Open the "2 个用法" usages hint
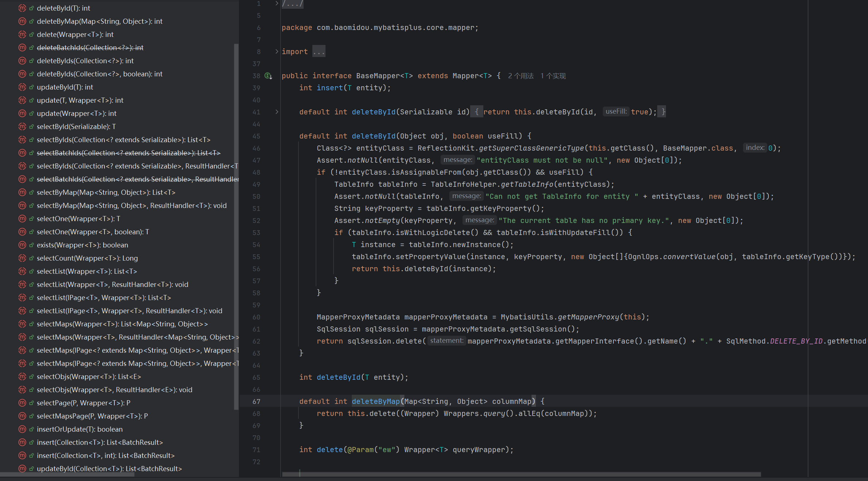Screen dimensions: 868x481 [x=521, y=76]
